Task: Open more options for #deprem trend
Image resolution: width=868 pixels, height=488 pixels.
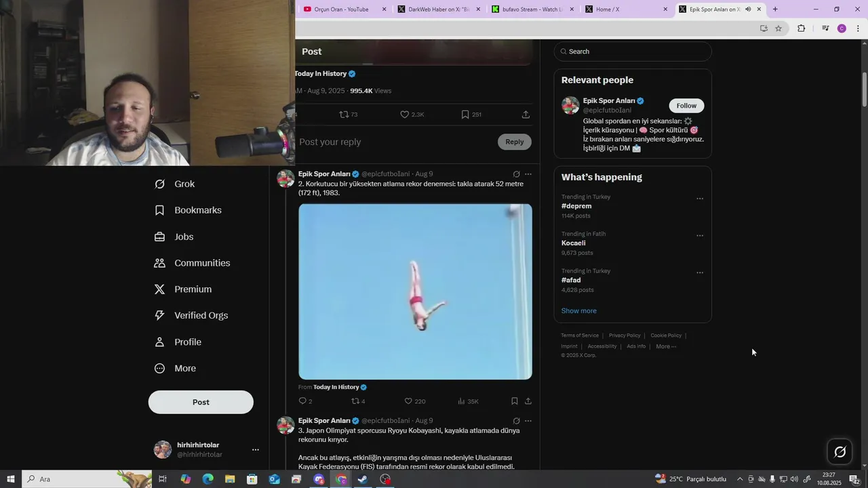Action: (700, 199)
